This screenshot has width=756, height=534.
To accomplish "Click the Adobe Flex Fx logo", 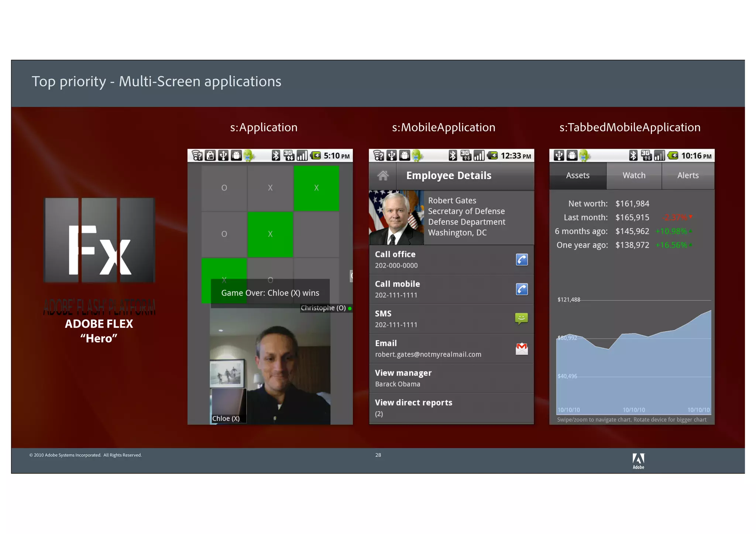I will coord(99,240).
